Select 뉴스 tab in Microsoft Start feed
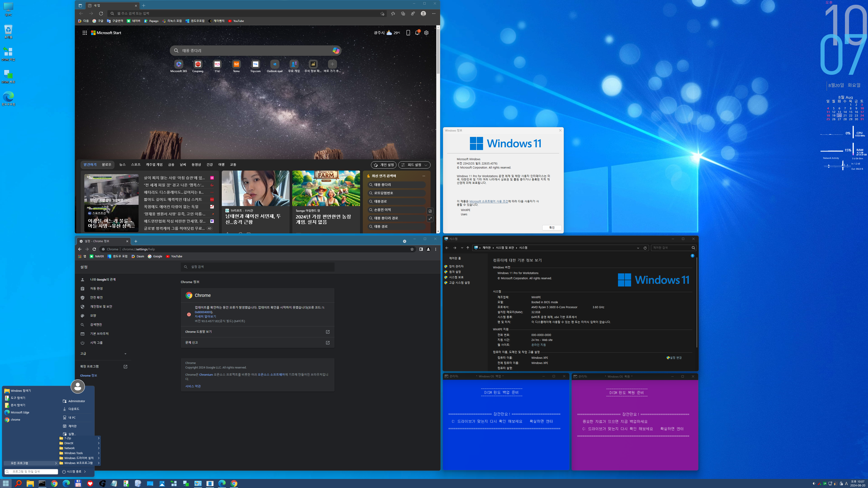Viewport: 868px width, 488px height. (x=122, y=165)
